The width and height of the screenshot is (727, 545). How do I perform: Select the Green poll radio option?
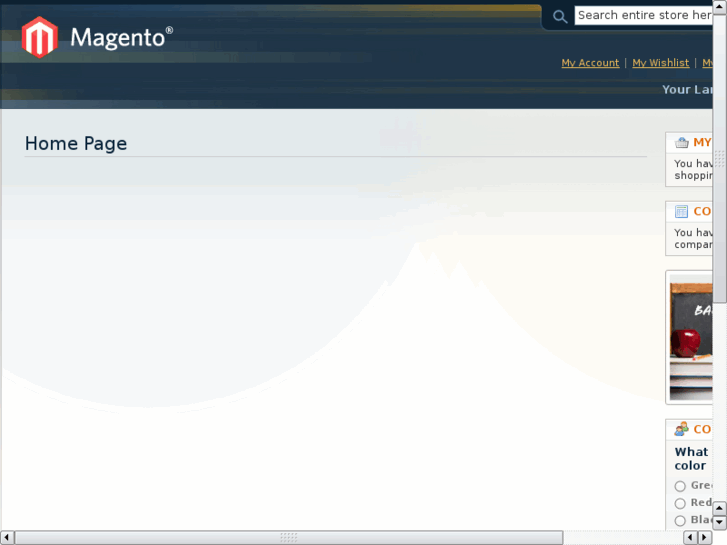click(x=680, y=486)
